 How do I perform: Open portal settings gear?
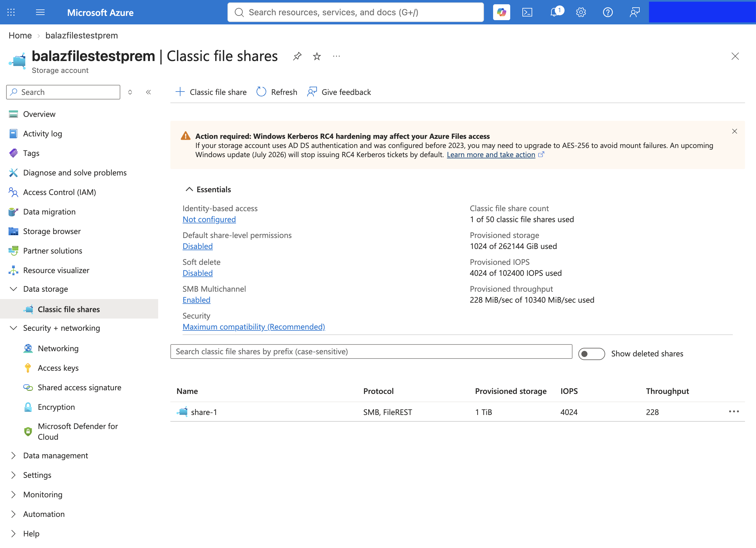point(581,12)
